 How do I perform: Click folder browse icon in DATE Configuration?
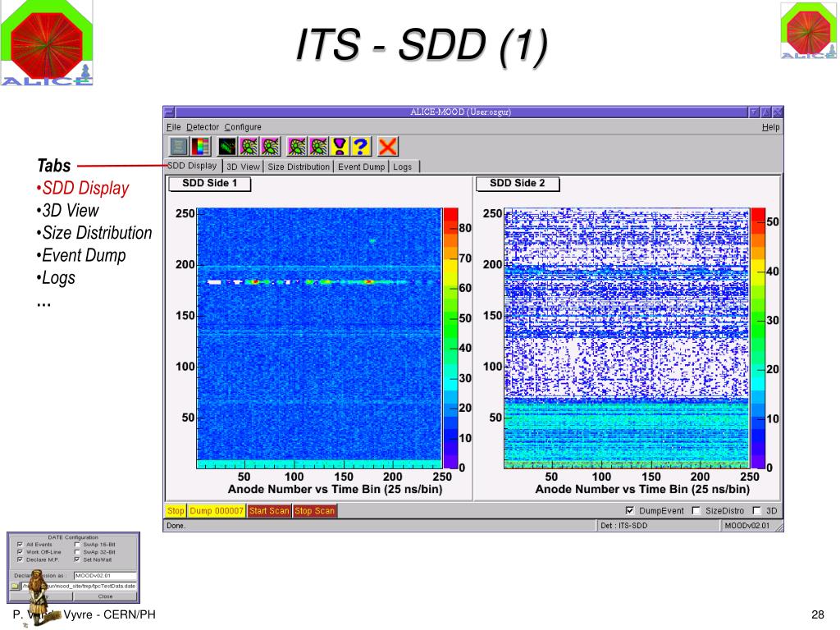[x=15, y=586]
